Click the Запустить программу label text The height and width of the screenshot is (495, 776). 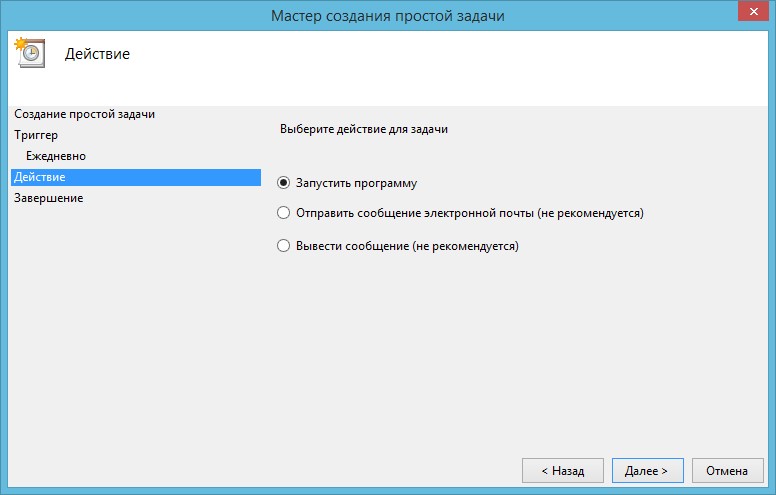pyautogui.click(x=357, y=183)
